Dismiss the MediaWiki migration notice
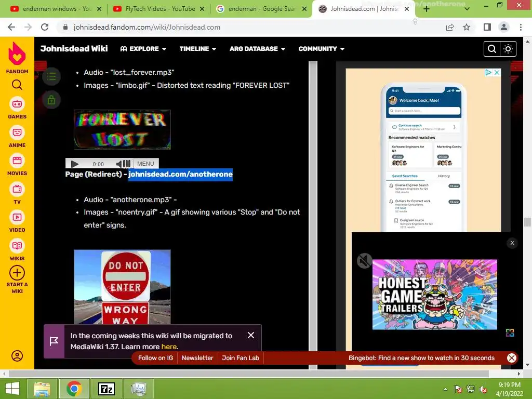 [x=251, y=335]
